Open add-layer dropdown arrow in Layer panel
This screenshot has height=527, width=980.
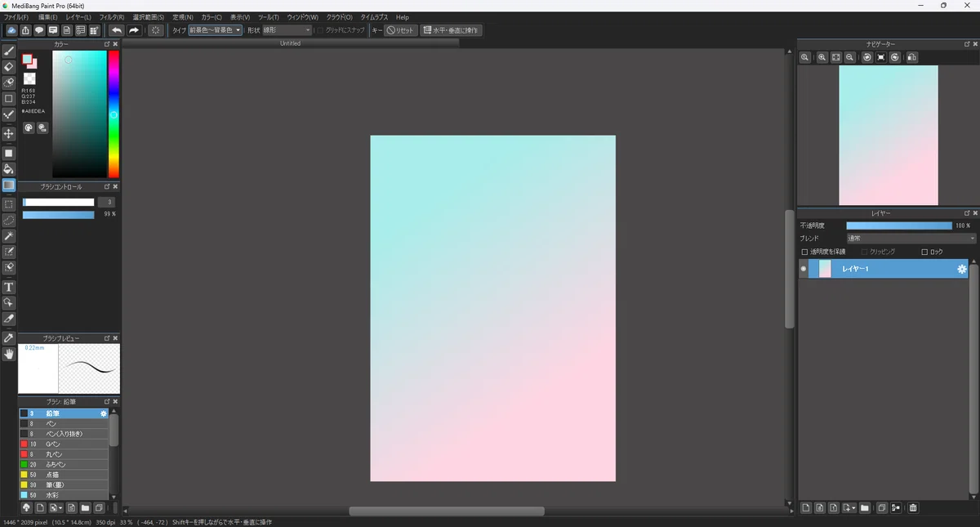(x=853, y=508)
